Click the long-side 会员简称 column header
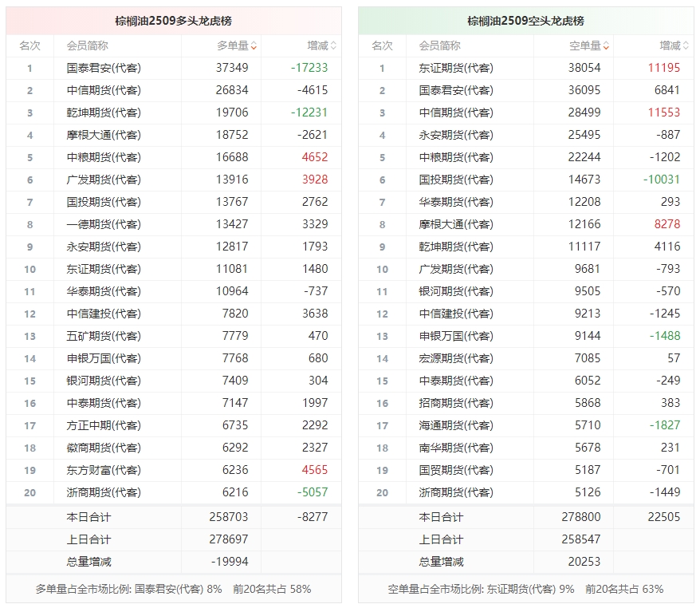 (87, 45)
